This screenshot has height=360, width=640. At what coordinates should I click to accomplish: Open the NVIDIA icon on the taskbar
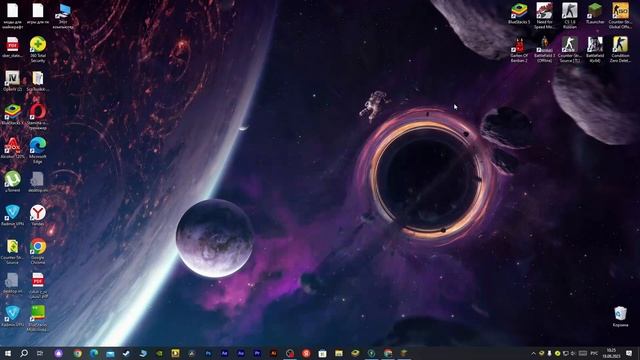click(x=159, y=353)
